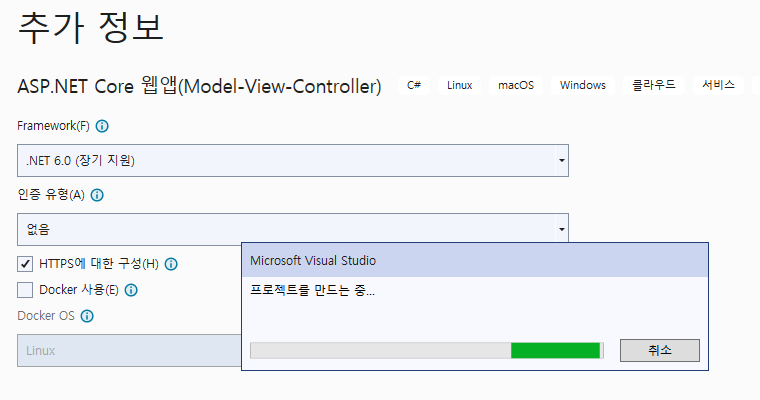Select the 클라우드 tag
The height and width of the screenshot is (400, 760).
(x=653, y=85)
